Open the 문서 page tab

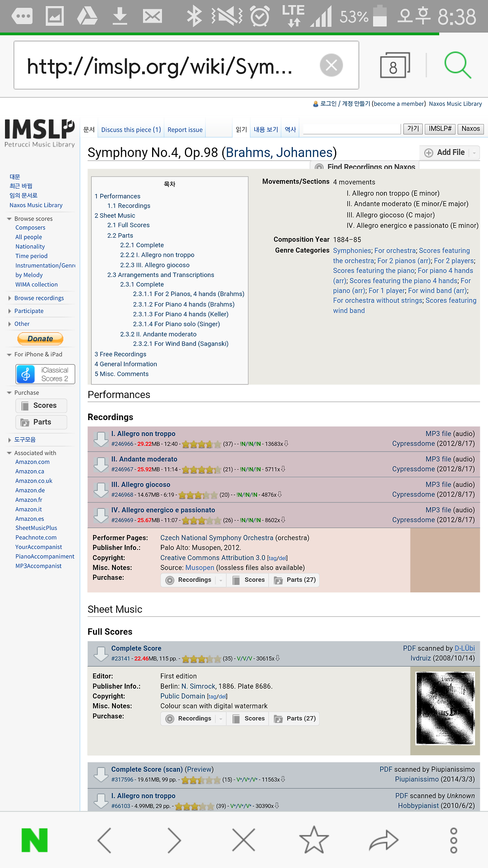coord(89,130)
